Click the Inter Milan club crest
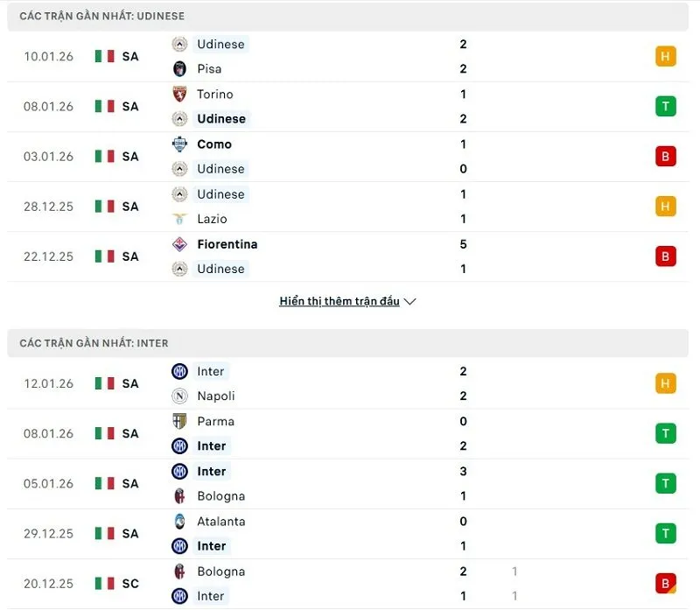The image size is (700, 610). point(180,371)
